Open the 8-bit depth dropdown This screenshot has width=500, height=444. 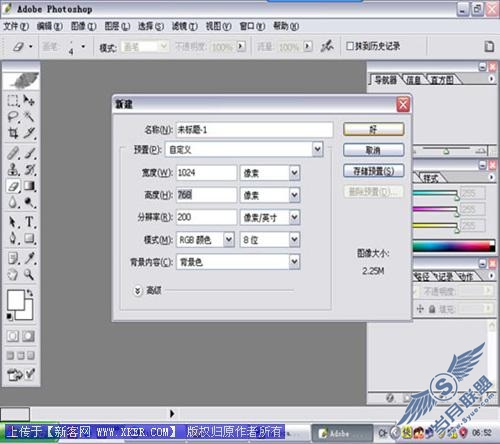point(294,239)
